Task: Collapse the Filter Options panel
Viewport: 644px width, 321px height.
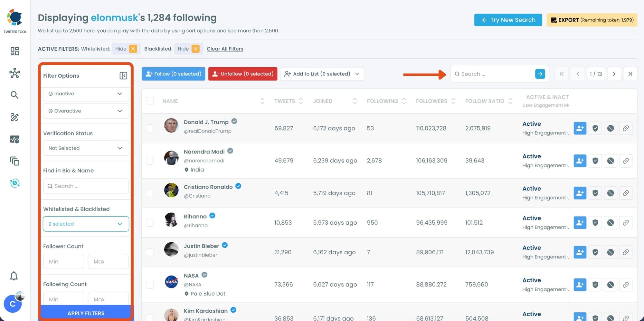Action: tap(123, 75)
